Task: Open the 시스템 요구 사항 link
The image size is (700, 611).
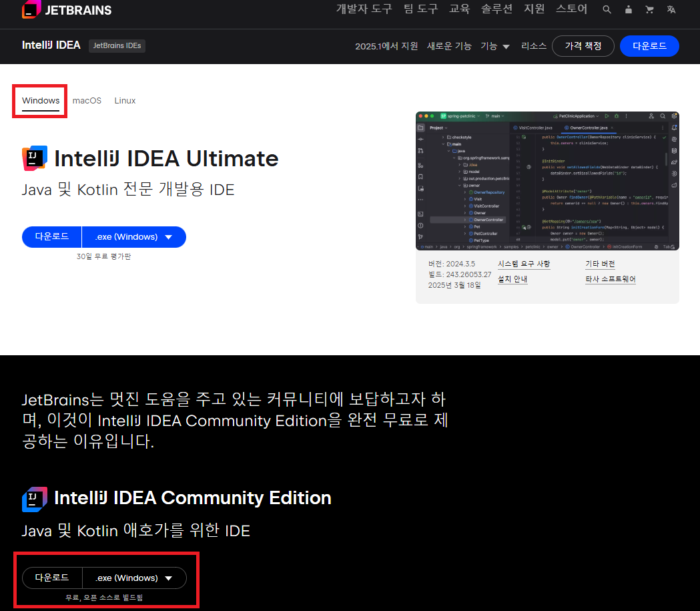Action: 524,264
